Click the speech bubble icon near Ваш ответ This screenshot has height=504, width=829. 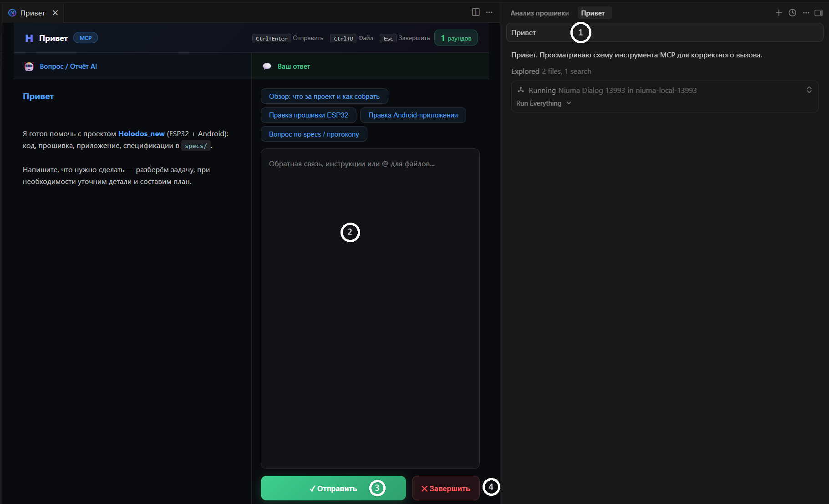267,66
